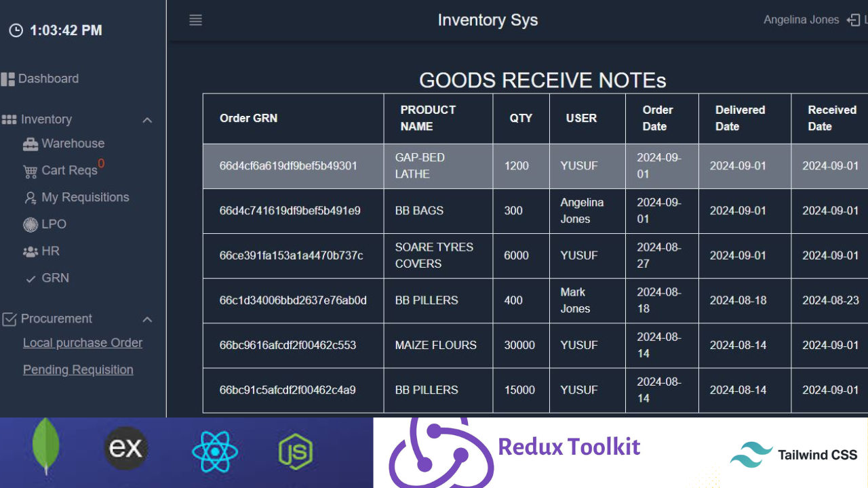
Task: Click the clock icon next to time
Action: [x=16, y=30]
